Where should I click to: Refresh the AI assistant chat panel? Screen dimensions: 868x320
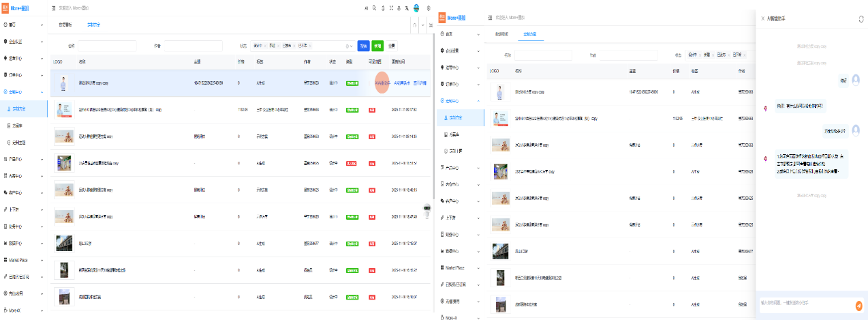[861, 18]
